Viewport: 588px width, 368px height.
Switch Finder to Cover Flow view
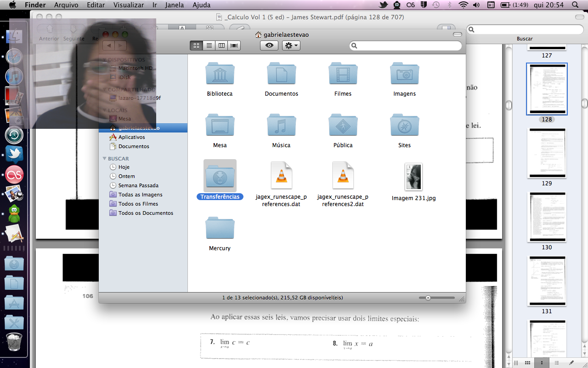click(x=234, y=46)
